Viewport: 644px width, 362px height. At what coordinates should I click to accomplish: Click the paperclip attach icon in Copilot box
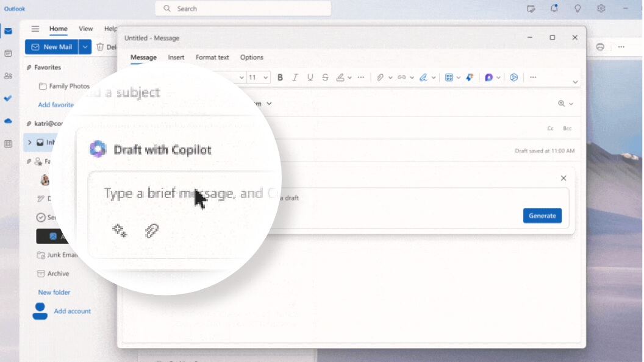point(152,231)
